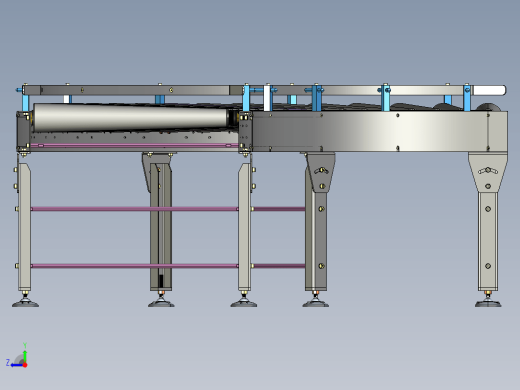Viewport: 520px width, 390px height.
Task: Select the large gray conveyor roller cylinder
Action: point(131,117)
